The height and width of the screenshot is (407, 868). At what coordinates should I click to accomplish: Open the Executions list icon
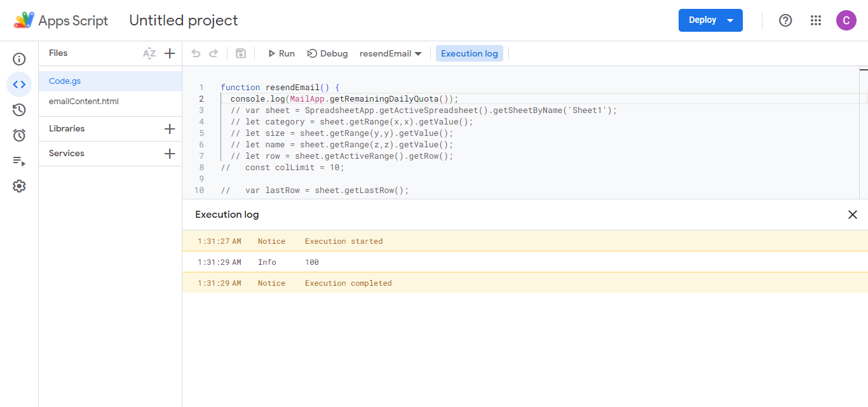click(19, 161)
